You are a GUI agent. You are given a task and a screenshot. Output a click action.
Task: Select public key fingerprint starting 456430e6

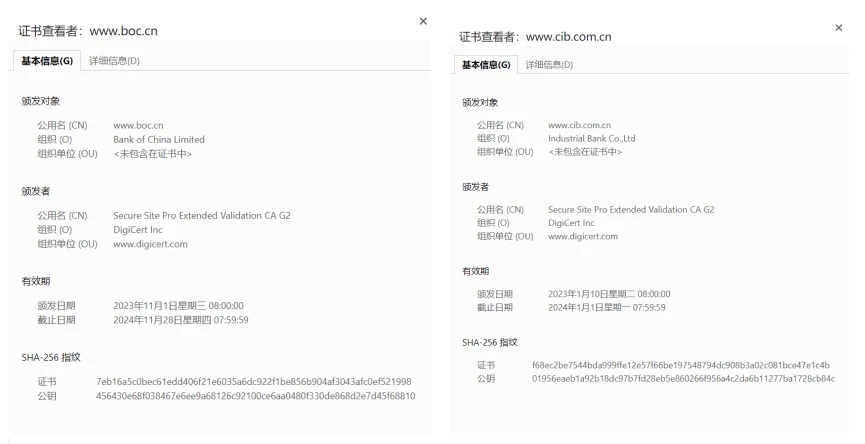coord(255,396)
